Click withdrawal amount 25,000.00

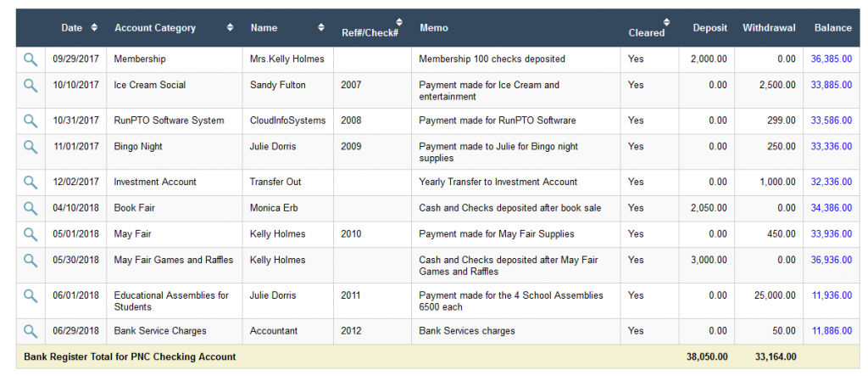pyautogui.click(x=775, y=295)
